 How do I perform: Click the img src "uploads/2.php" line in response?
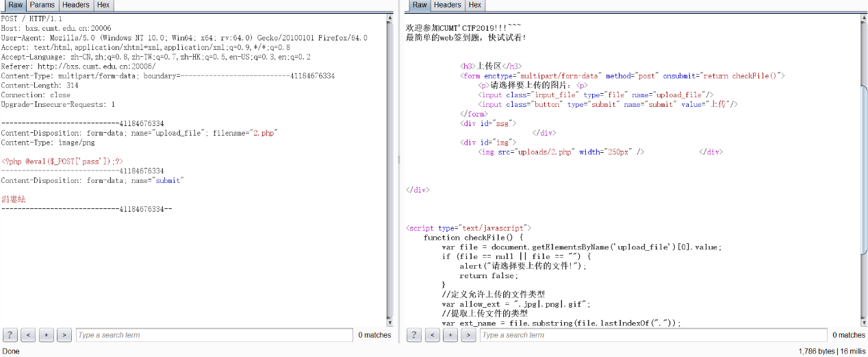(x=561, y=152)
